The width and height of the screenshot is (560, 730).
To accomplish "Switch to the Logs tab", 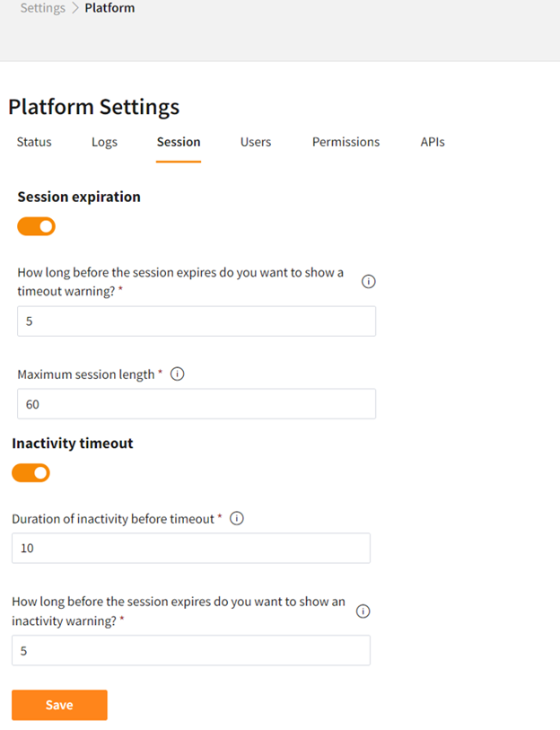I will pyautogui.click(x=104, y=142).
